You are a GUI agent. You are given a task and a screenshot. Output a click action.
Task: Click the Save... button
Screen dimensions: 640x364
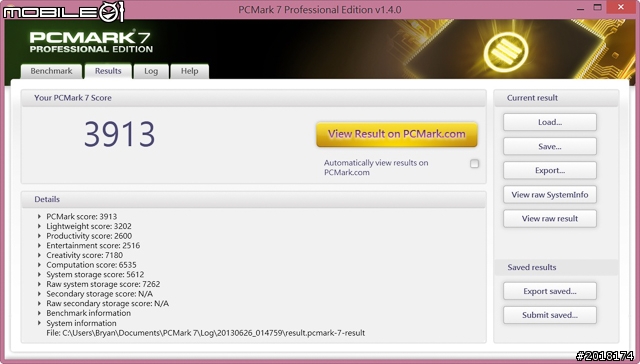[x=550, y=146]
